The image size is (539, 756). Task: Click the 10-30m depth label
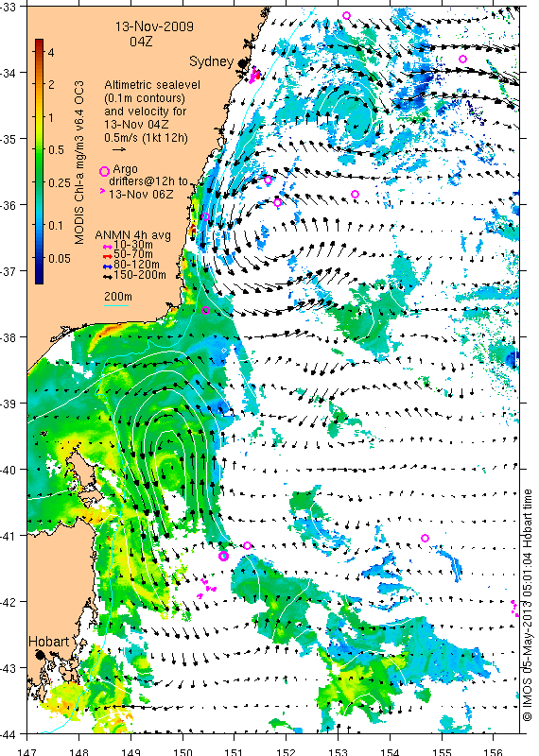pos(133,245)
